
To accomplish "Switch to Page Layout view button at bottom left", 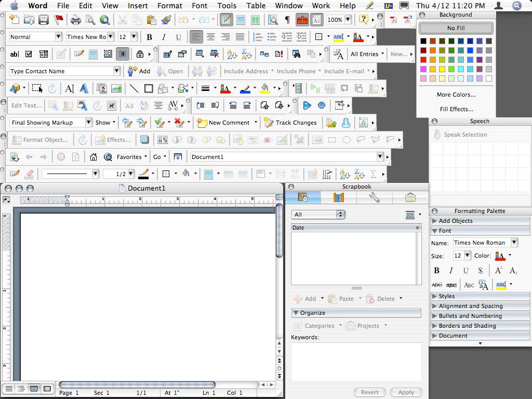I will tap(34, 389).
